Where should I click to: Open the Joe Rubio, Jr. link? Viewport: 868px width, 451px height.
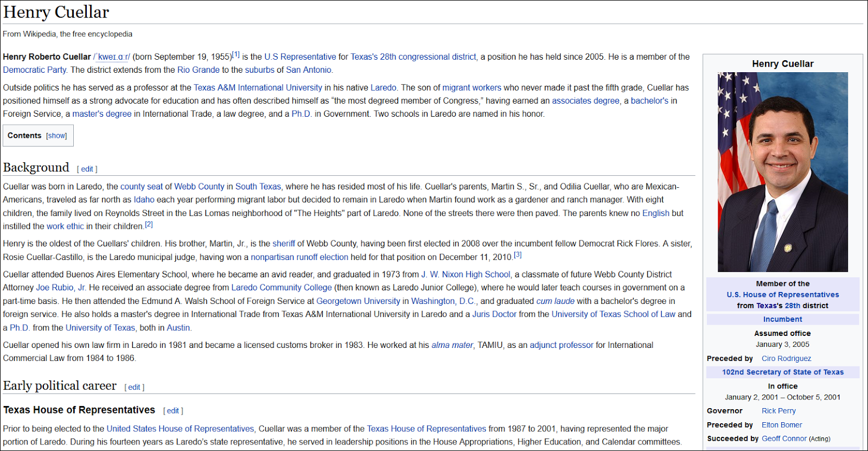[x=61, y=288]
